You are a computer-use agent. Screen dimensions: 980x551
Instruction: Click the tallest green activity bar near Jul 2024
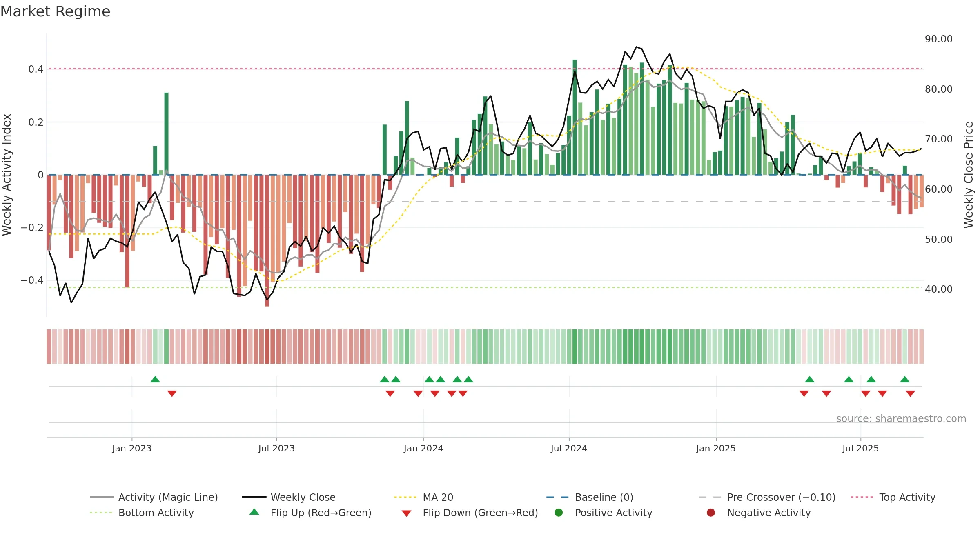[575, 117]
